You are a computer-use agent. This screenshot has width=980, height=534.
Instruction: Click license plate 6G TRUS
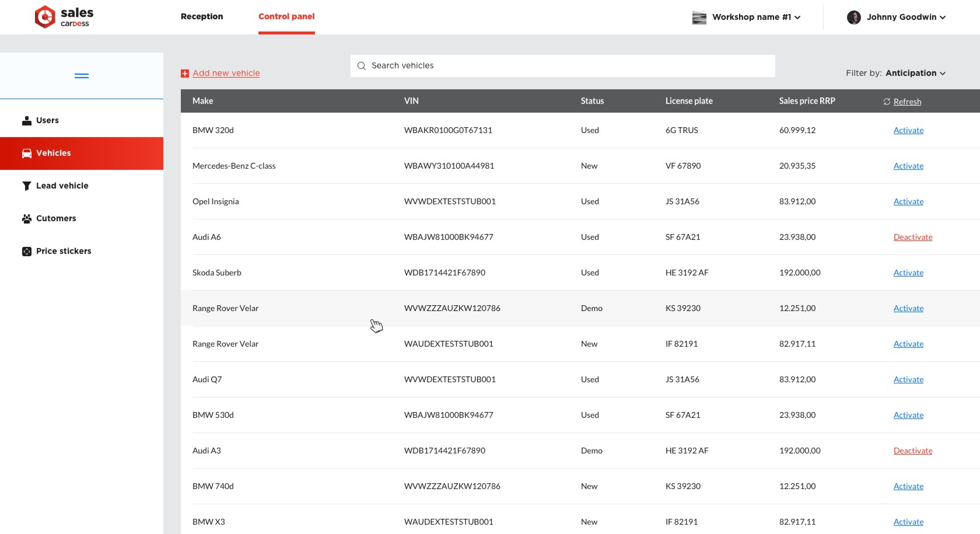coord(682,130)
